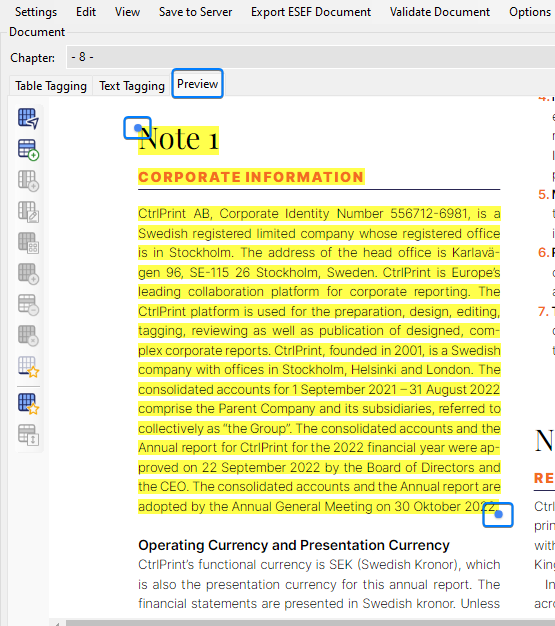
Task: Open the Edit menu
Action: click(x=86, y=12)
